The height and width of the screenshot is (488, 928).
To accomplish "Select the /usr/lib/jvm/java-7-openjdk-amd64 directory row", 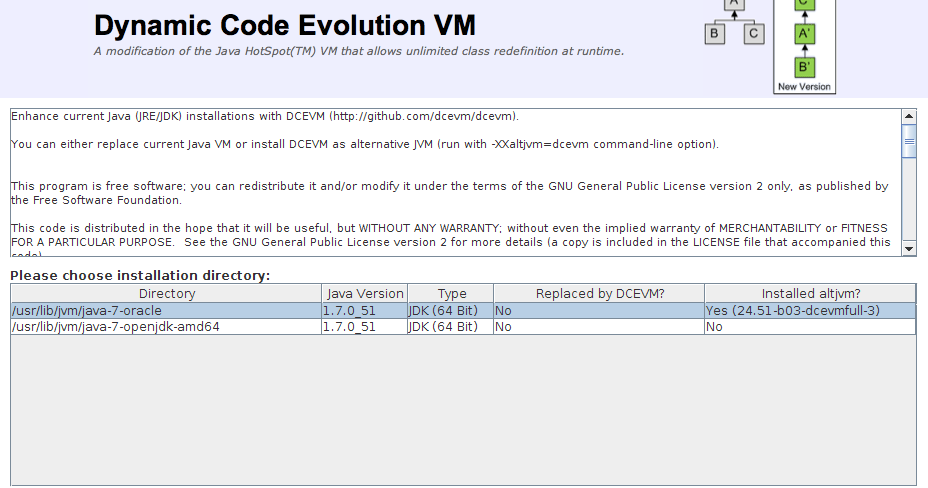I will point(463,327).
